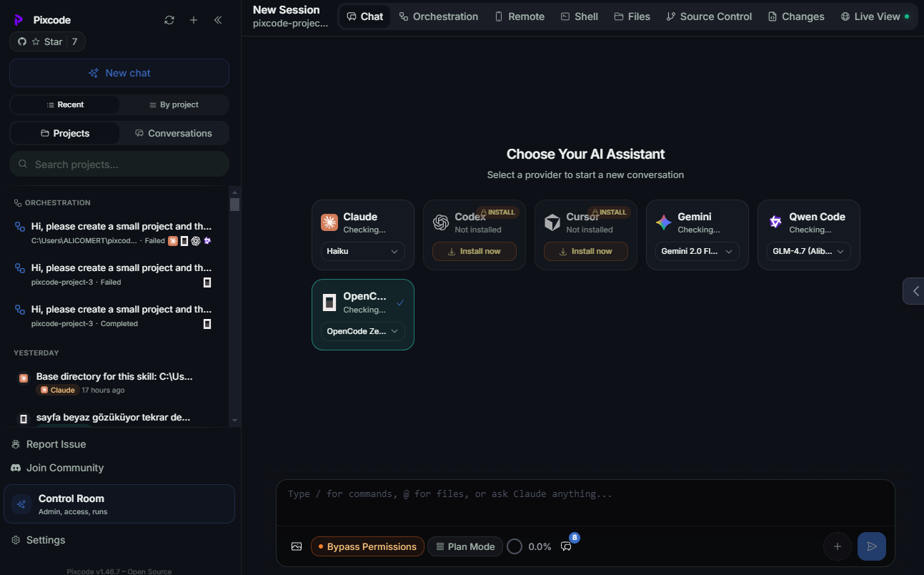Click the Claude tag under Base directory chat

point(57,390)
